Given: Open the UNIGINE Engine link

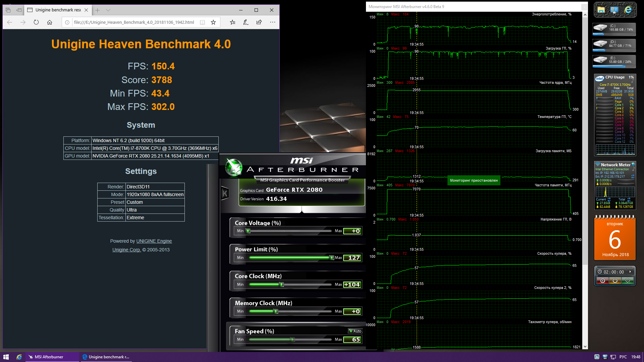Looking at the screenshot, I should (154, 241).
